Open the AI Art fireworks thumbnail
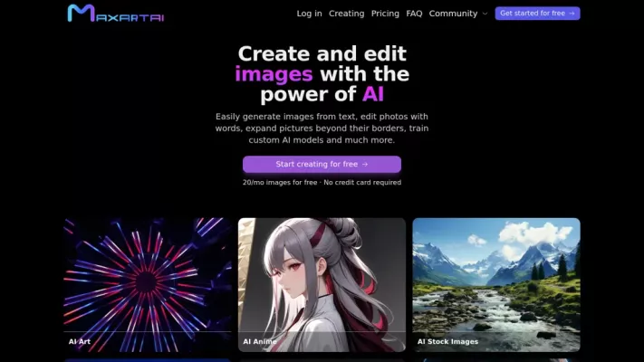 click(147, 276)
